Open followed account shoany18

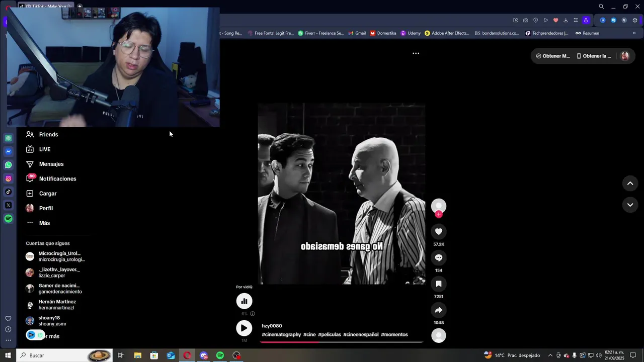[x=46, y=321]
